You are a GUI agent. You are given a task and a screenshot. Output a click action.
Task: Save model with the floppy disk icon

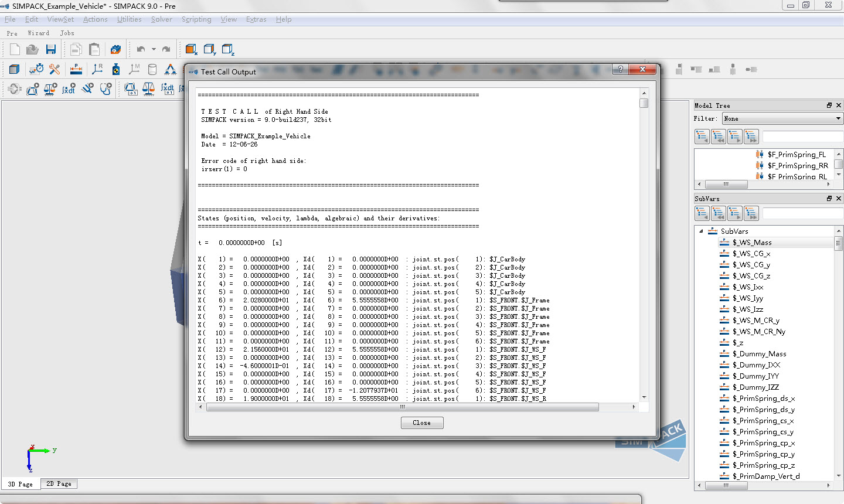51,49
